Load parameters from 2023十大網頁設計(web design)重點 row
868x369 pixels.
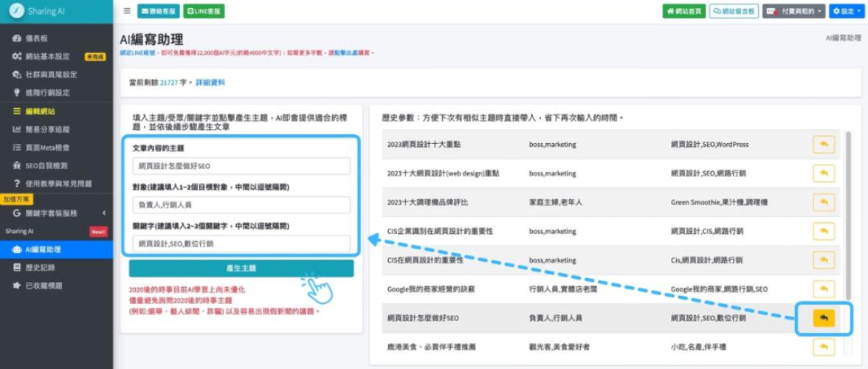coord(824,173)
